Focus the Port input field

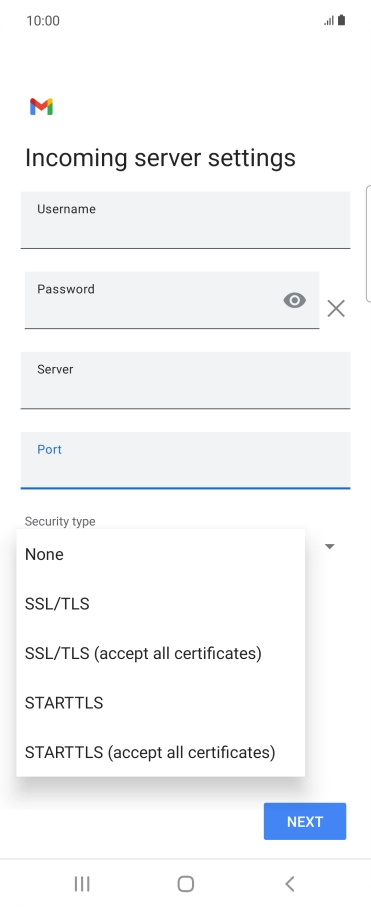[185, 460]
